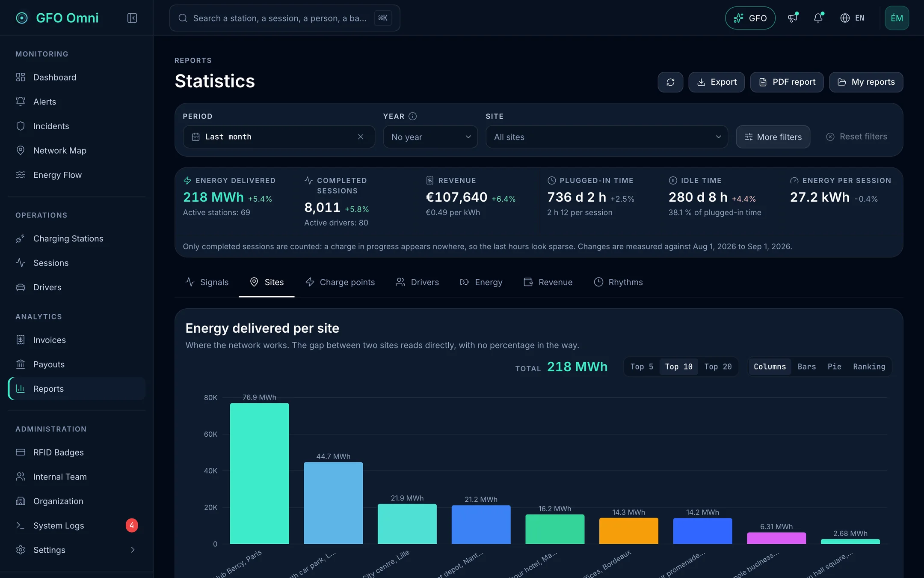Open the No year dropdown
924x578 pixels.
coord(430,137)
